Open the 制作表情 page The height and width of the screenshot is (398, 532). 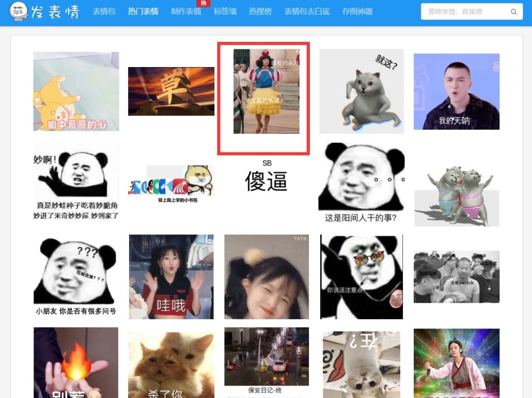coord(186,11)
